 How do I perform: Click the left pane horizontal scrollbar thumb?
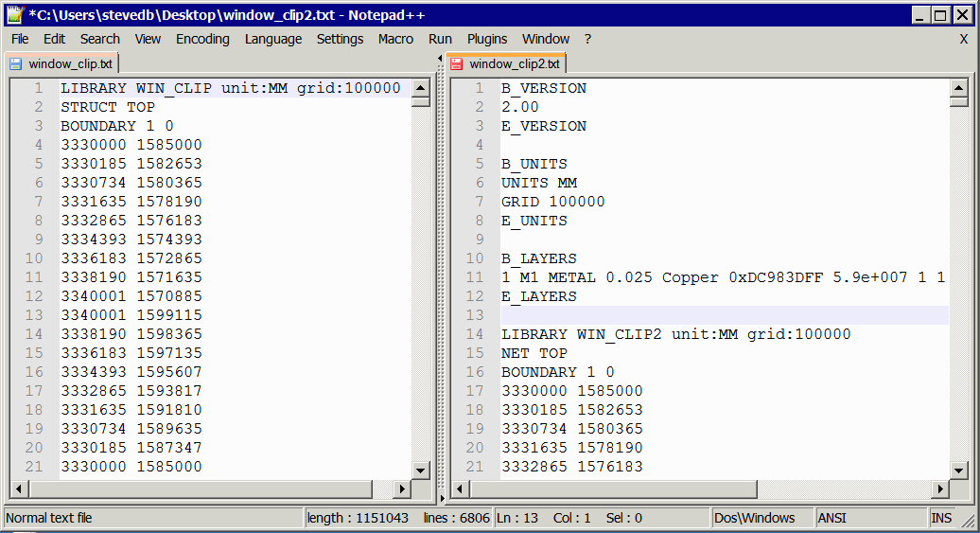200,489
